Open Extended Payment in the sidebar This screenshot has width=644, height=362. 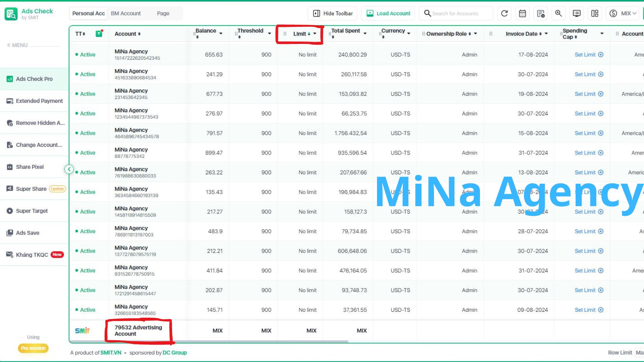coord(34,101)
